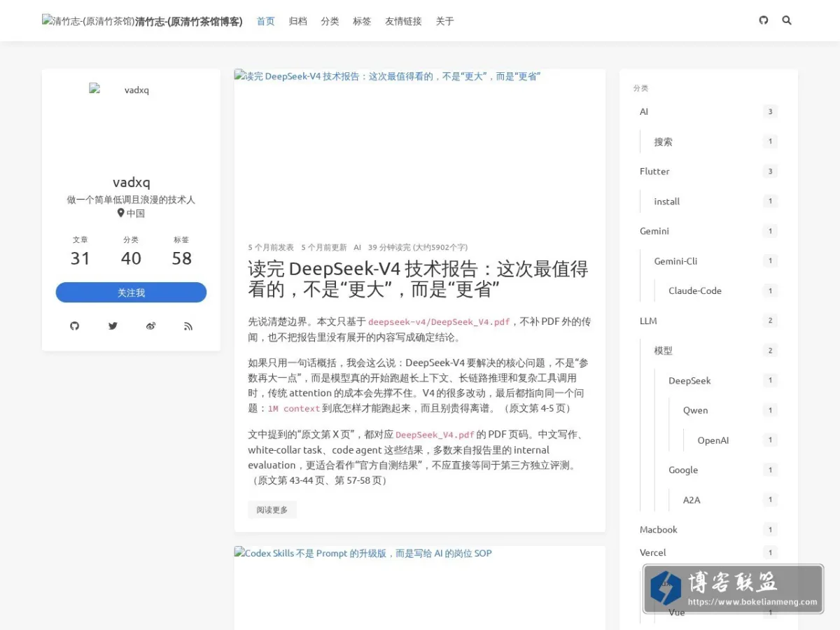Click the search magnifier icon in navbar
The width and height of the screenshot is (840, 630).
click(787, 20)
